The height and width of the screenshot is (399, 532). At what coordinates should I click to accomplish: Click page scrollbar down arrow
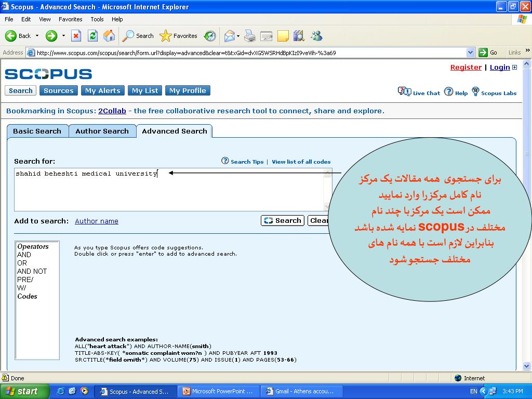click(527, 366)
